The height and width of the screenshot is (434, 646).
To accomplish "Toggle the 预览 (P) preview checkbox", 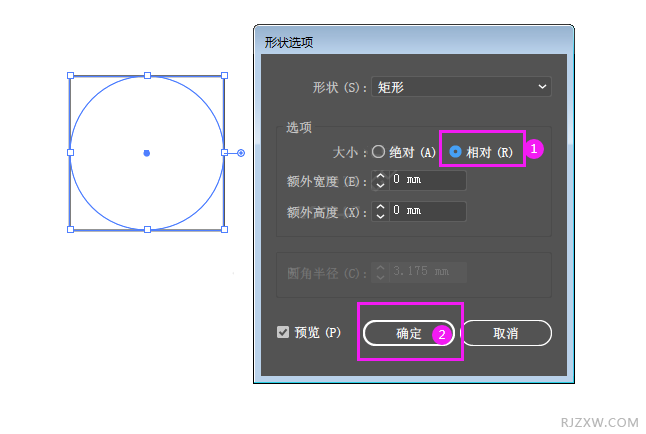I will (283, 332).
